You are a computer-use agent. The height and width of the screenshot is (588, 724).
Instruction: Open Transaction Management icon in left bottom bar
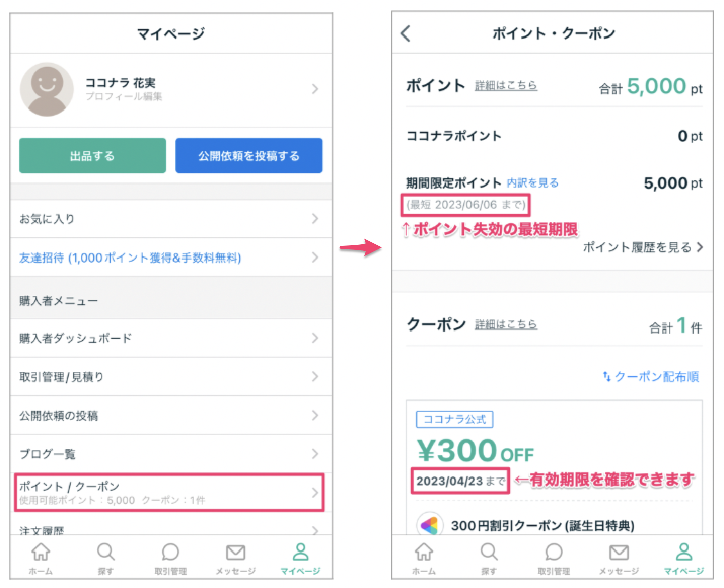click(170, 553)
